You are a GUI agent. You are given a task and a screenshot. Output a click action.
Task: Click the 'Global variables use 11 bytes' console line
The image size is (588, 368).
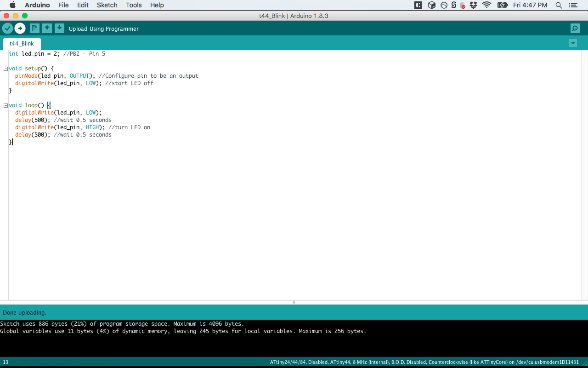click(x=183, y=331)
